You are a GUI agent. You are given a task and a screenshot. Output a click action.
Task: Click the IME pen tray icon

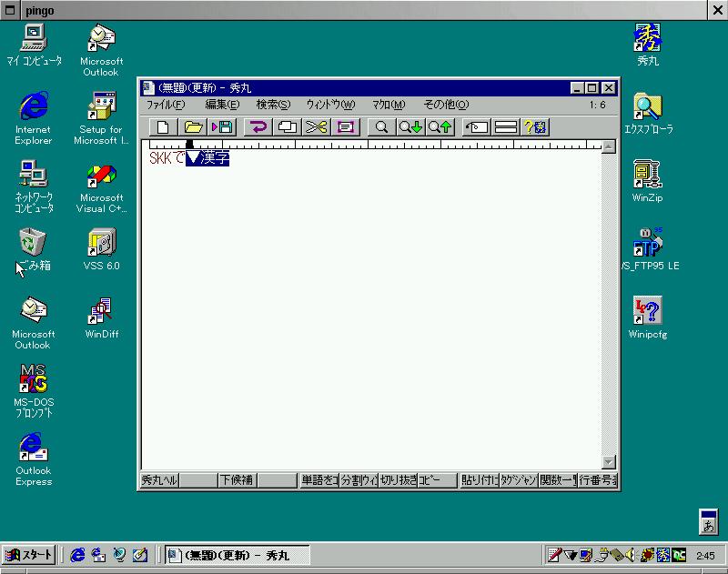[x=554, y=555]
